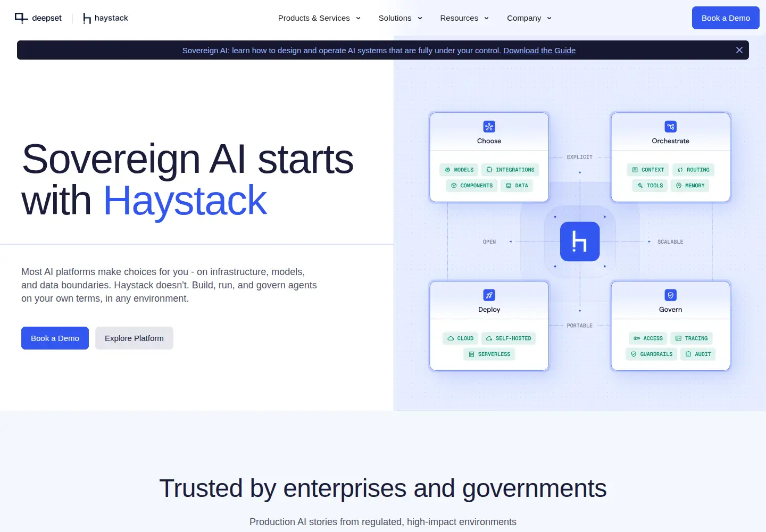Viewport: 766px width, 532px height.
Task: Click the MODELS tag
Action: point(459,170)
